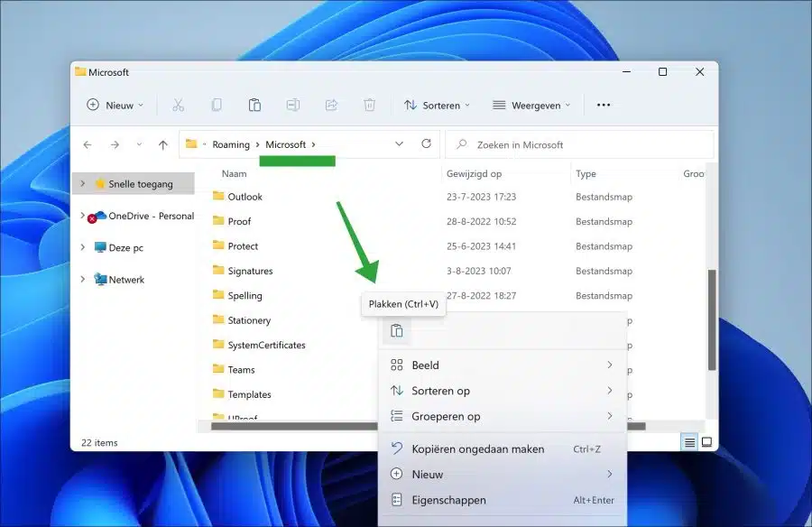
Task: Select the Proof folder icon
Action: [218, 221]
